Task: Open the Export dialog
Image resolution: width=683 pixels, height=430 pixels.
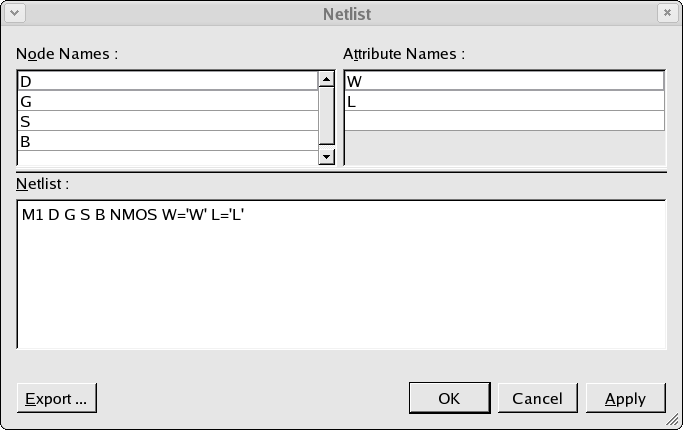Action: [x=57, y=398]
